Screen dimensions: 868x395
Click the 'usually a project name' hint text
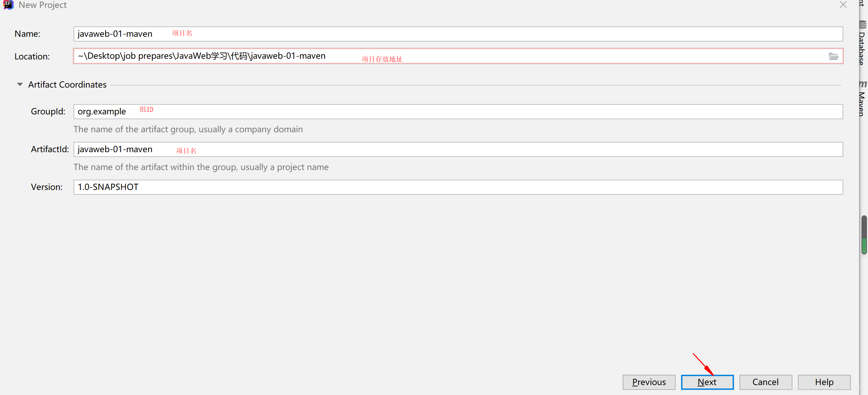(285, 167)
